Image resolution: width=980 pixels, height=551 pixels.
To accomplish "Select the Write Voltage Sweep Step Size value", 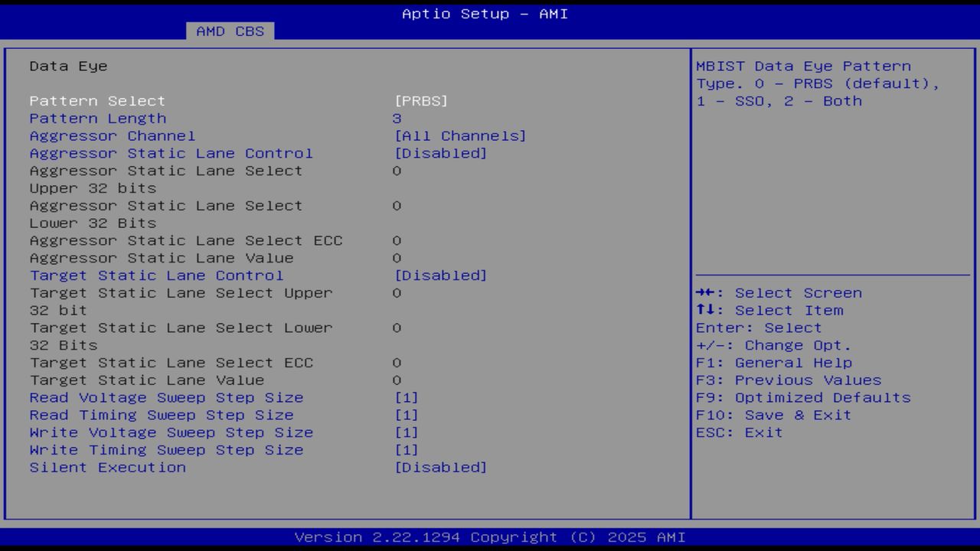I will point(409,432).
